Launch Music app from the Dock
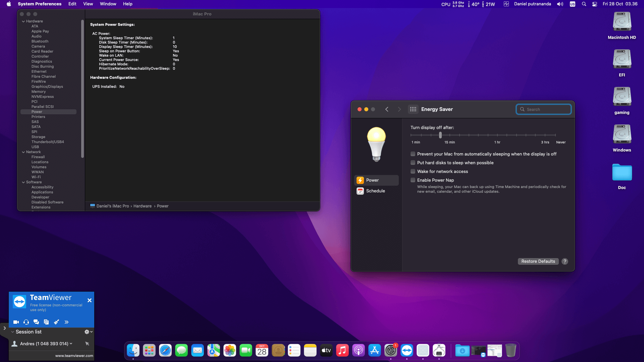This screenshot has height=362, width=644. [x=342, y=351]
